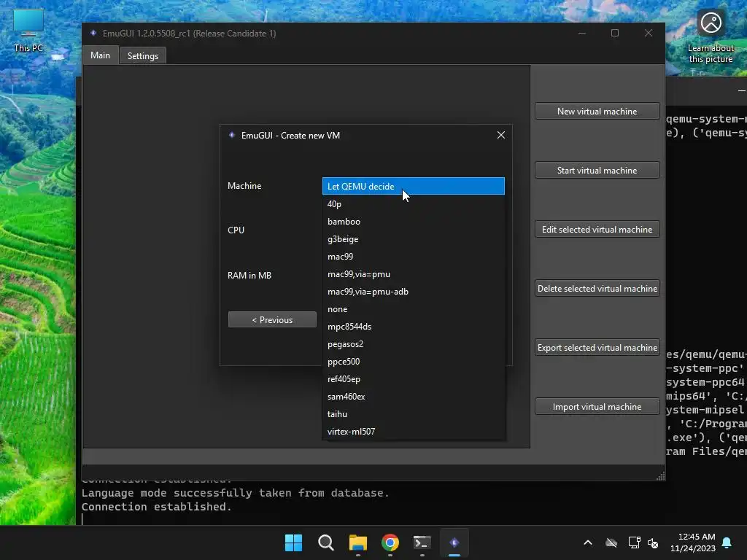This screenshot has width=747, height=560.
Task: Switch to the Settings tab
Action: coord(142,55)
